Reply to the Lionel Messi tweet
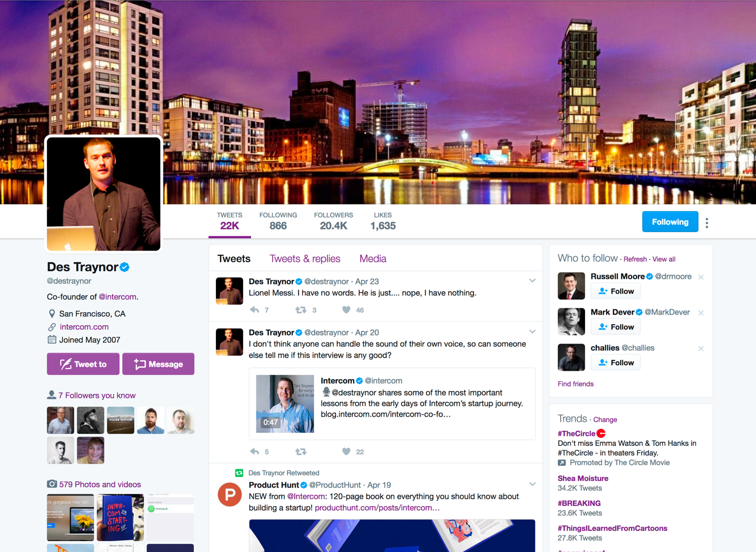Image resolution: width=756 pixels, height=552 pixels. [x=254, y=310]
